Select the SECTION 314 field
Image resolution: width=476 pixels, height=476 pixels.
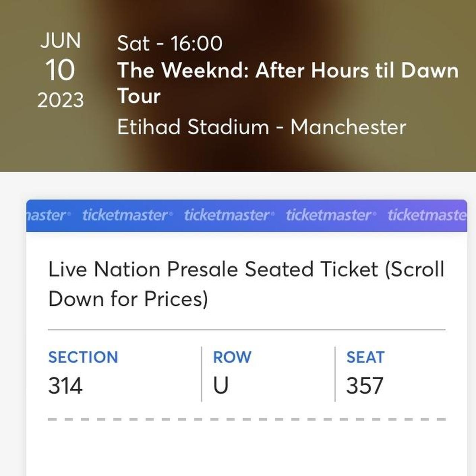(x=83, y=372)
